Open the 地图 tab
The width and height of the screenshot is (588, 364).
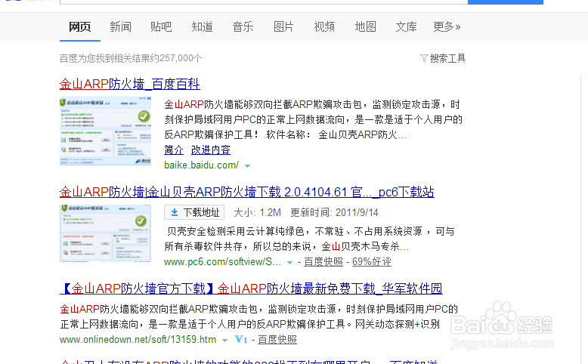coord(365,26)
